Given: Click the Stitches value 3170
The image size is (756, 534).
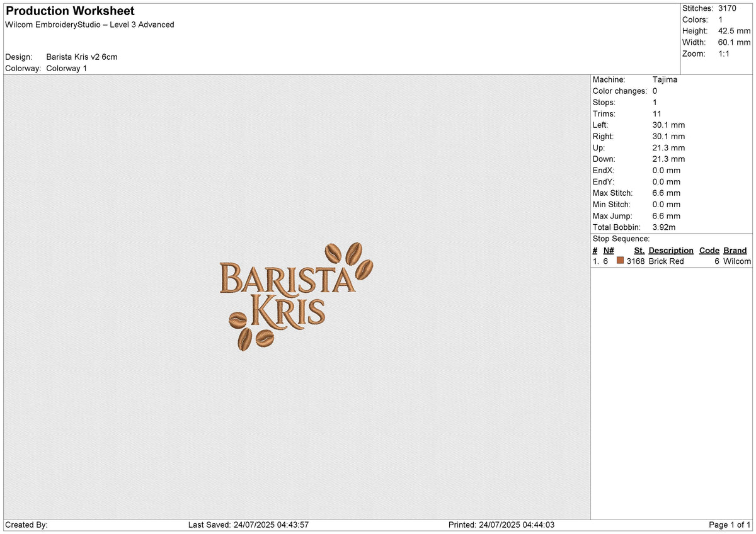Looking at the screenshot, I should pos(728,8).
